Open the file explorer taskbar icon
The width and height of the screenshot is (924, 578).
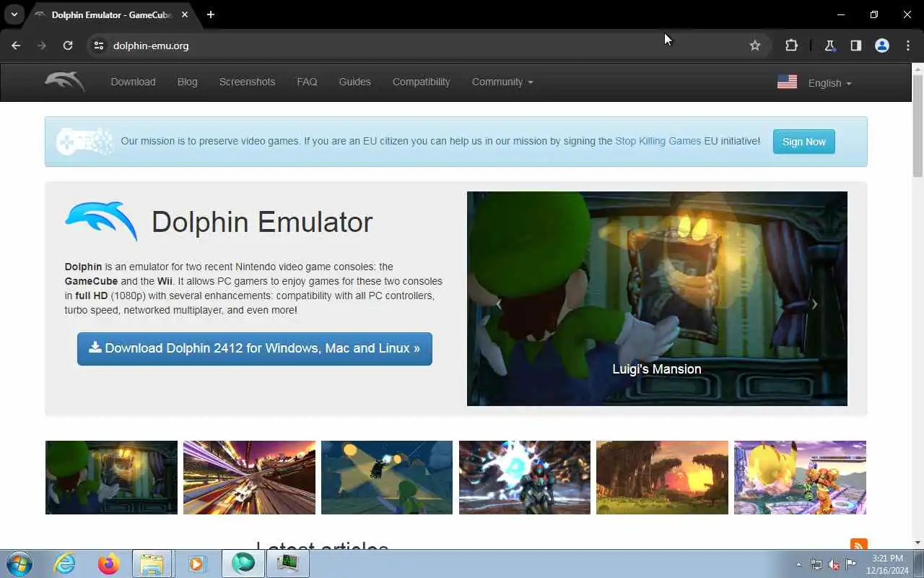tap(152, 564)
